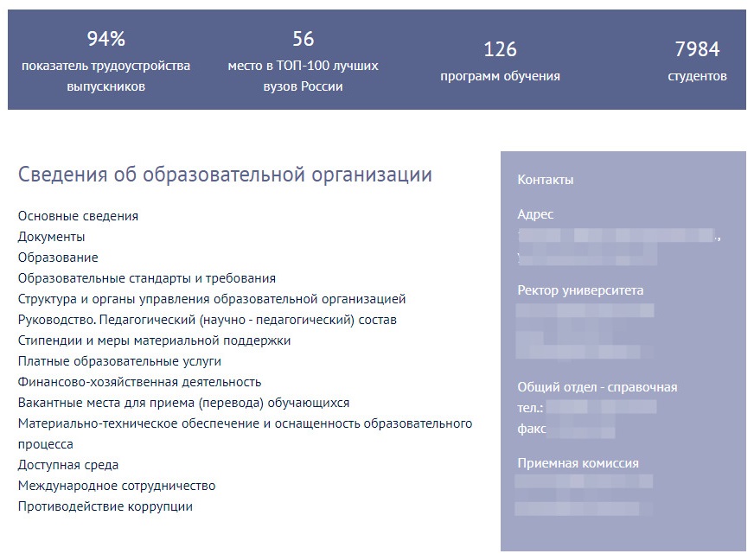The image size is (754, 560).
Task: Open Образовательные стандарты и требования
Action: pos(147,278)
